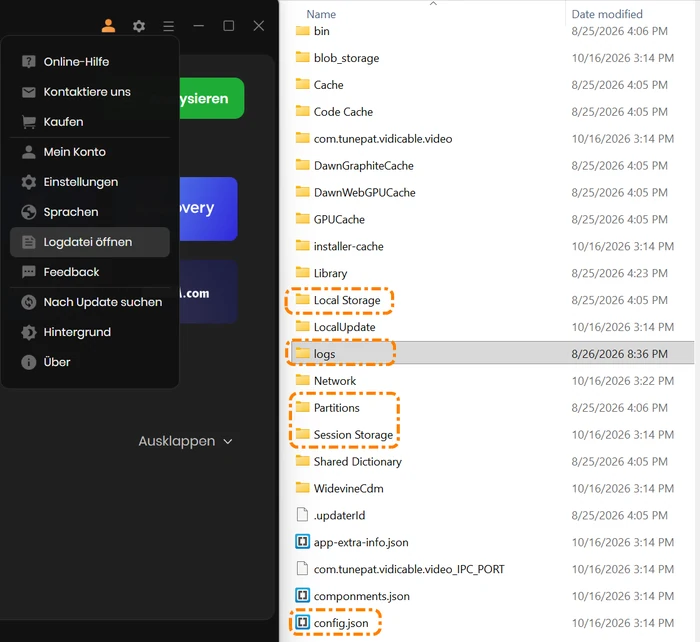Select the LocalUpdate folder name

coord(344,327)
